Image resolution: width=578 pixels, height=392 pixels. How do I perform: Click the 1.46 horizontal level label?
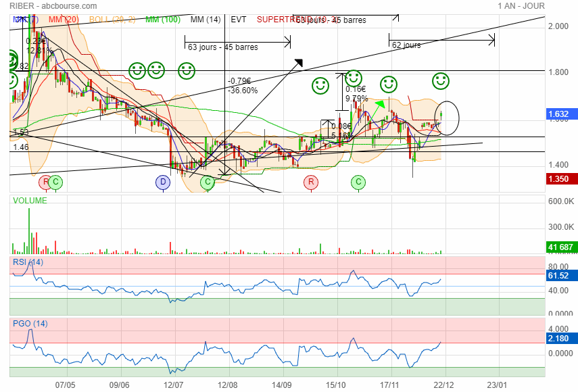21,147
